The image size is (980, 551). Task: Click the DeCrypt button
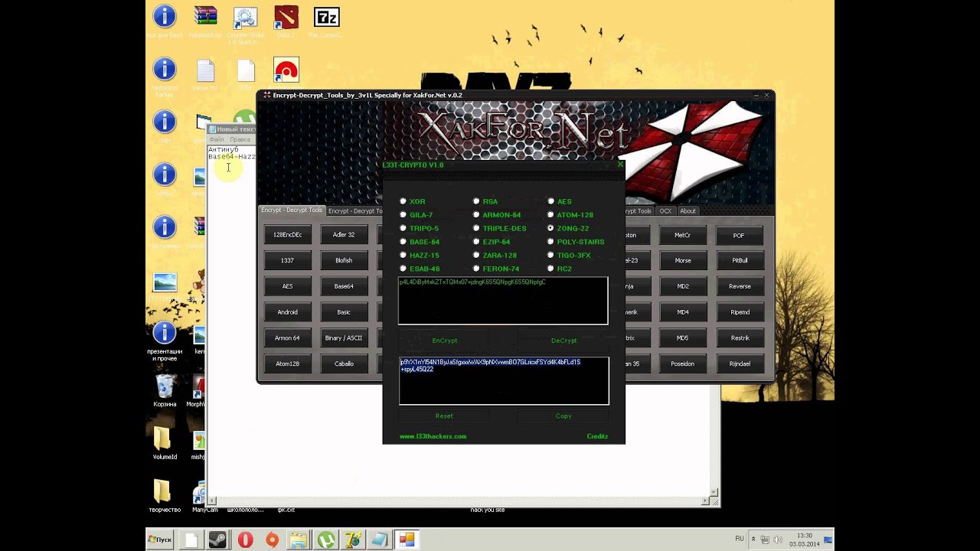coord(563,341)
